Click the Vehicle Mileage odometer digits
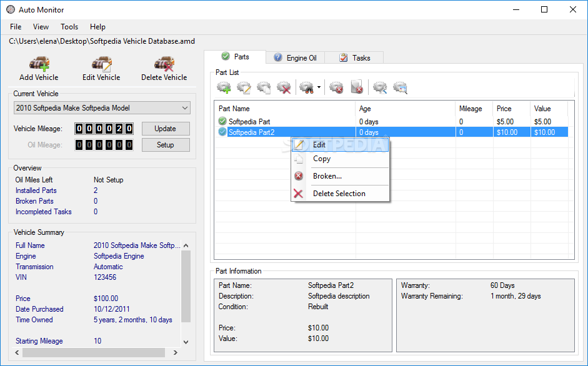The width and height of the screenshot is (588, 366). pyautogui.click(x=104, y=129)
